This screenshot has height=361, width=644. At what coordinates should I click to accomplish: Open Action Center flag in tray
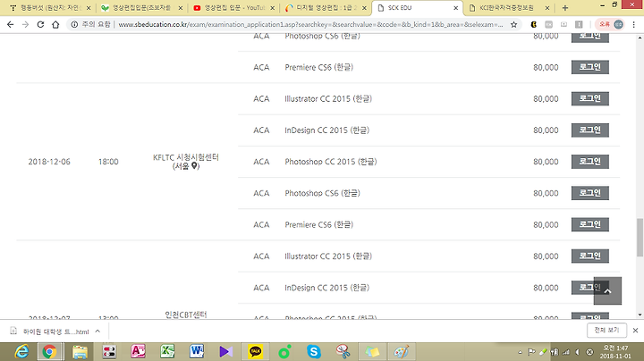coord(531,352)
